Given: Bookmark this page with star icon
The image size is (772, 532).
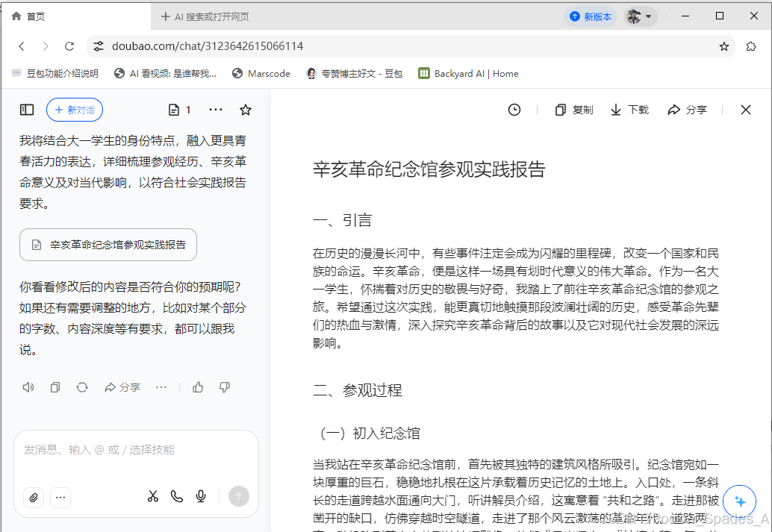Looking at the screenshot, I should coord(723,46).
